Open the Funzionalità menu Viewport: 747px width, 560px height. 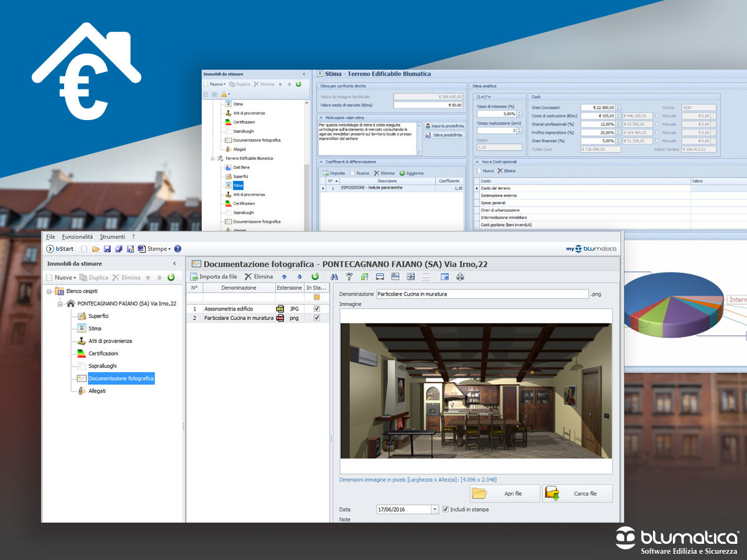[x=77, y=237]
